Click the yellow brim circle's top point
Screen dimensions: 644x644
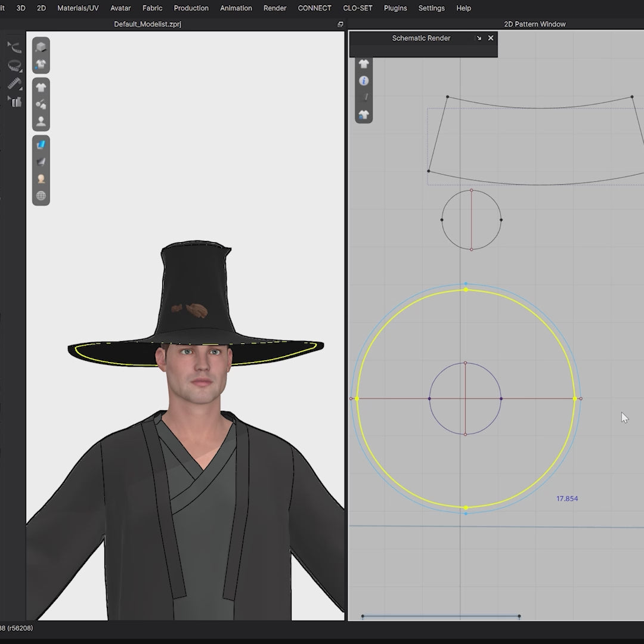466,290
